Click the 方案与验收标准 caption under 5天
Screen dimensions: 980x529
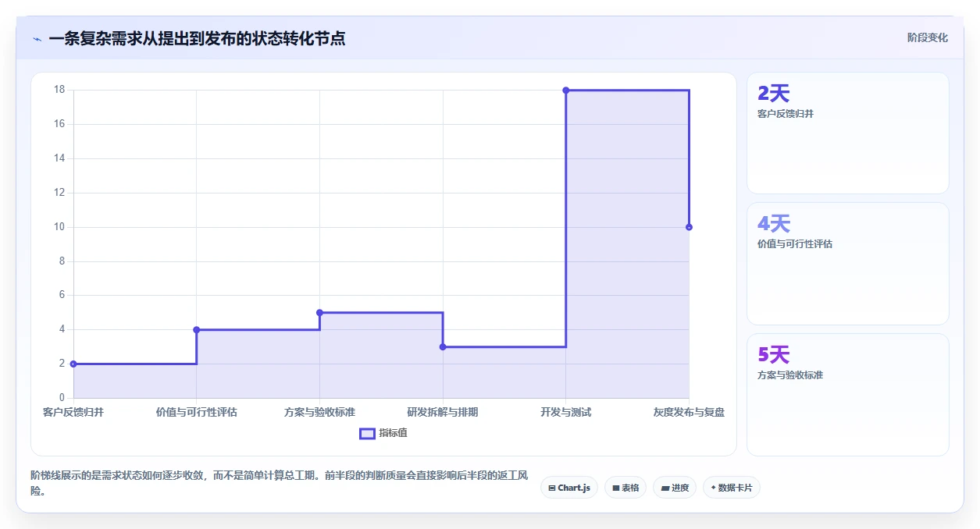(x=790, y=375)
